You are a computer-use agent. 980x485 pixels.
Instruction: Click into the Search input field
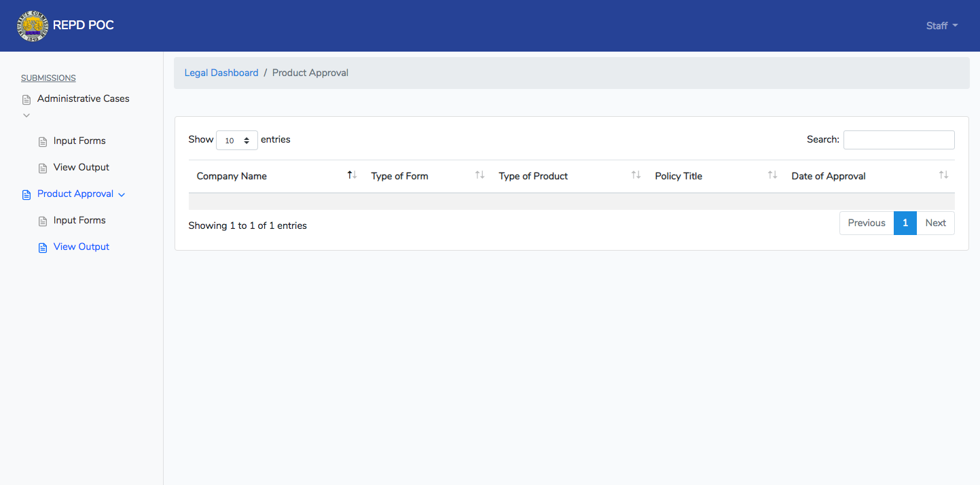(899, 140)
